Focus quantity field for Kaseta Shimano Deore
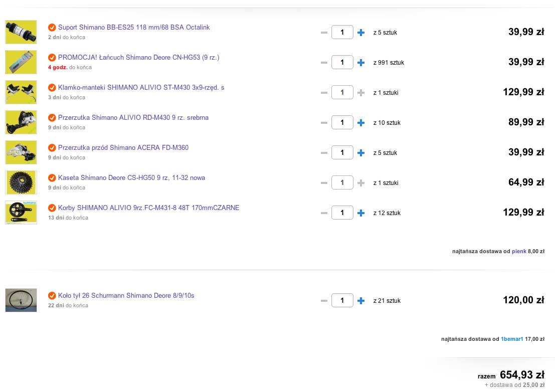555x392 pixels. (342, 182)
